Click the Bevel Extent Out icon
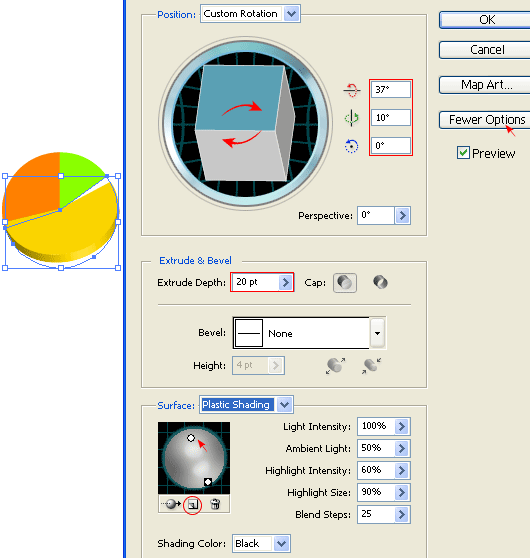 click(335, 365)
